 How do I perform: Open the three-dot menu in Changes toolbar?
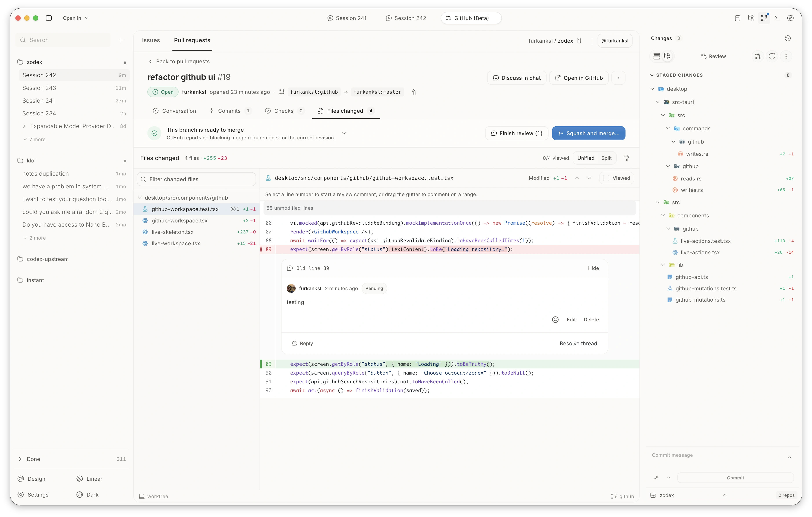point(786,56)
